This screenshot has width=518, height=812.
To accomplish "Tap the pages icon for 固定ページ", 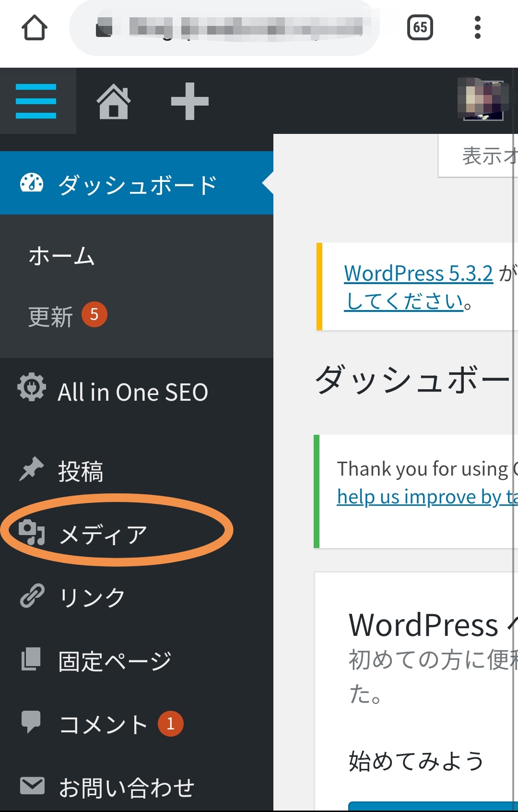I will (x=32, y=659).
